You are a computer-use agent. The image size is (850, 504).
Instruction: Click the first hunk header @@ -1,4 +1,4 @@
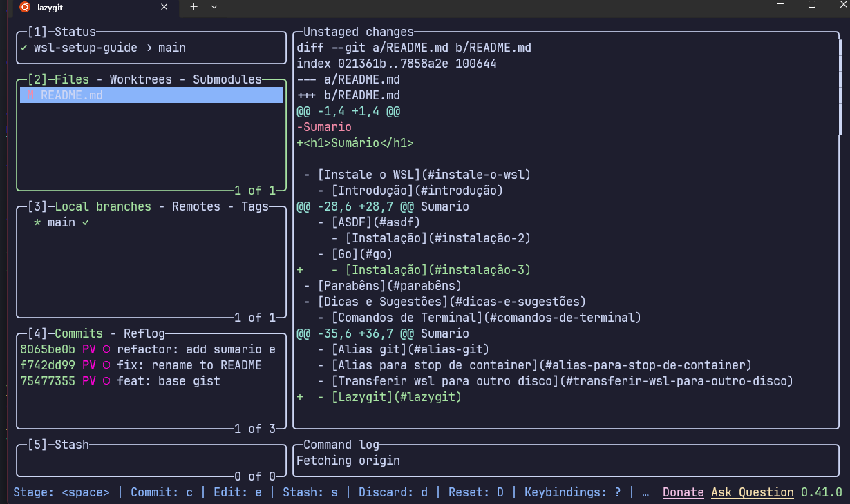[348, 111]
